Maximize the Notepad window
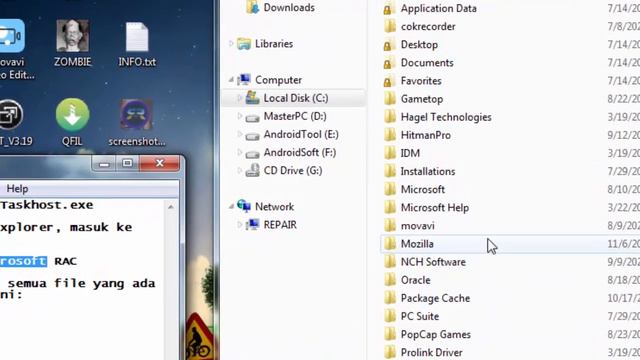 (127, 164)
